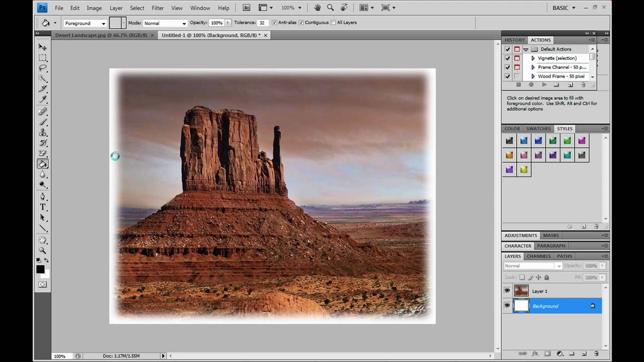
Task: Select the Hand tool in toolbox
Action: click(43, 240)
